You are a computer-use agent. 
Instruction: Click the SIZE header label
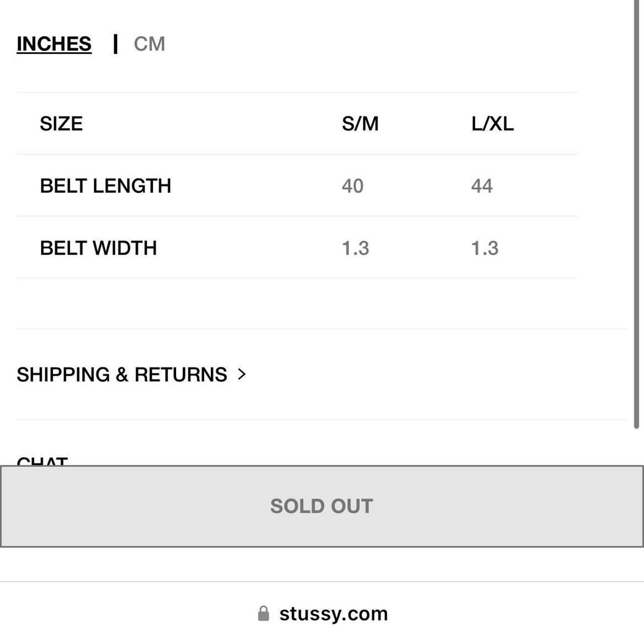point(61,124)
